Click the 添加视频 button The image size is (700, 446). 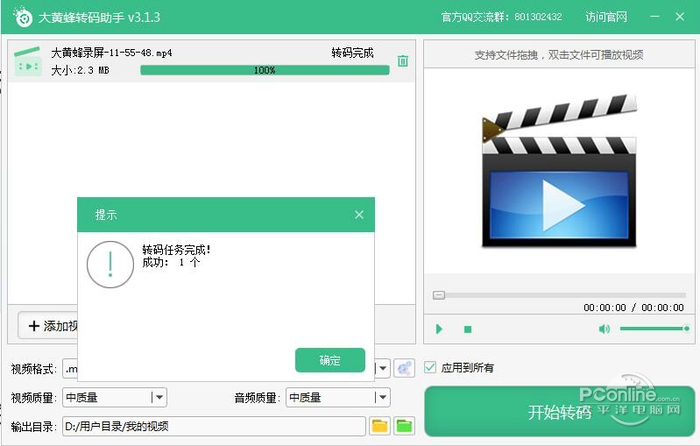click(x=48, y=326)
